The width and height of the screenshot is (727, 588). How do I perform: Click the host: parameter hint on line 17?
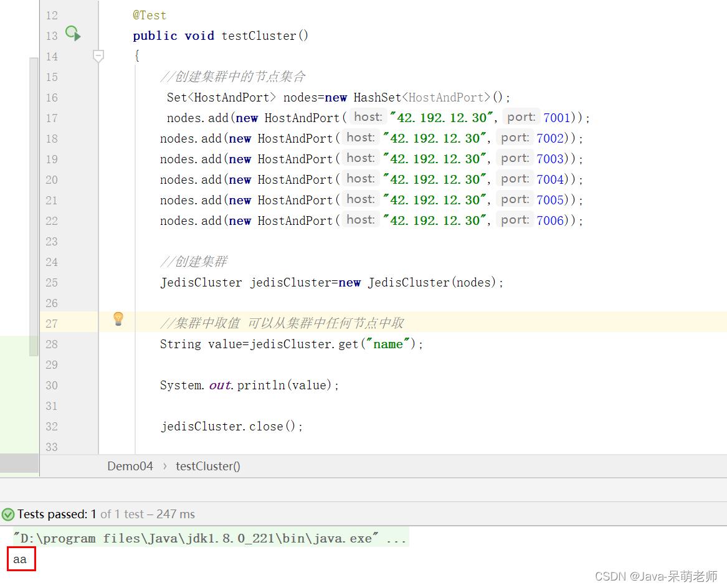tap(368, 117)
